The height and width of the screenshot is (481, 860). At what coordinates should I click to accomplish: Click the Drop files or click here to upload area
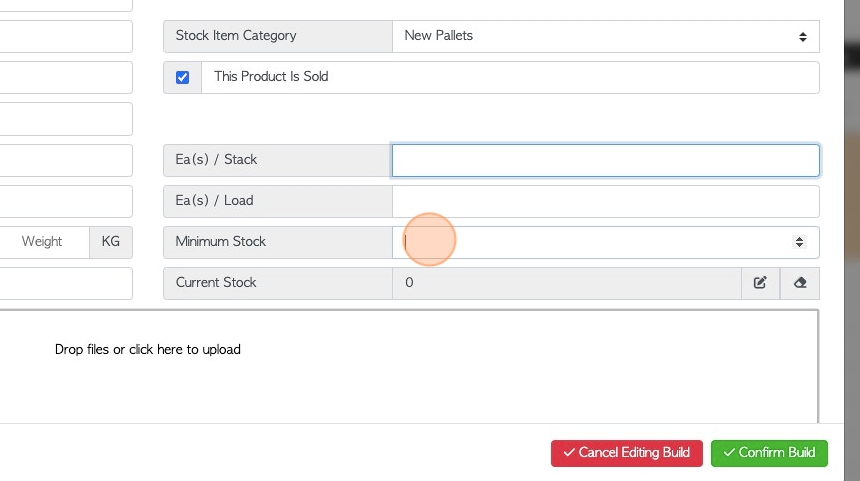pyautogui.click(x=409, y=366)
